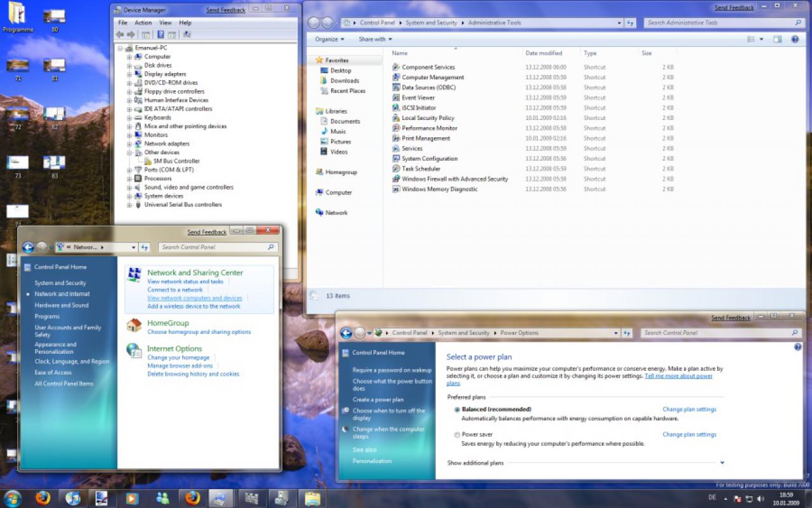The image size is (812, 508).
Task: Open the Help icon in Device Manager toolbar
Action: (160, 34)
